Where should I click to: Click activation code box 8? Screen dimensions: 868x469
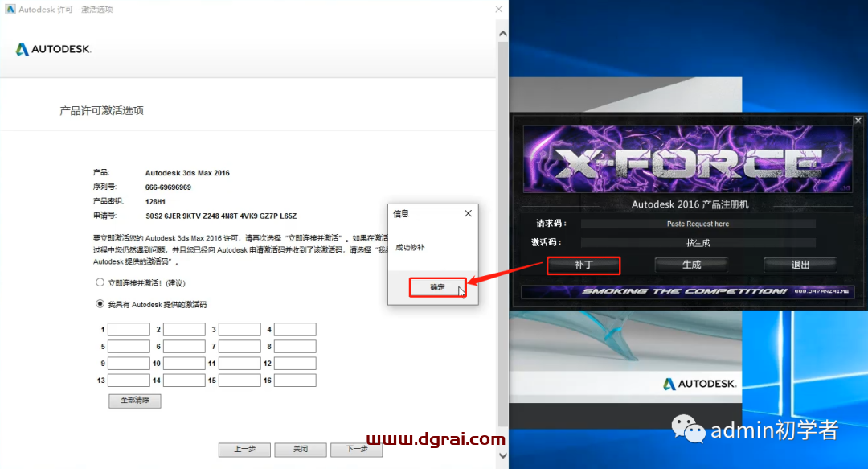tap(295, 347)
